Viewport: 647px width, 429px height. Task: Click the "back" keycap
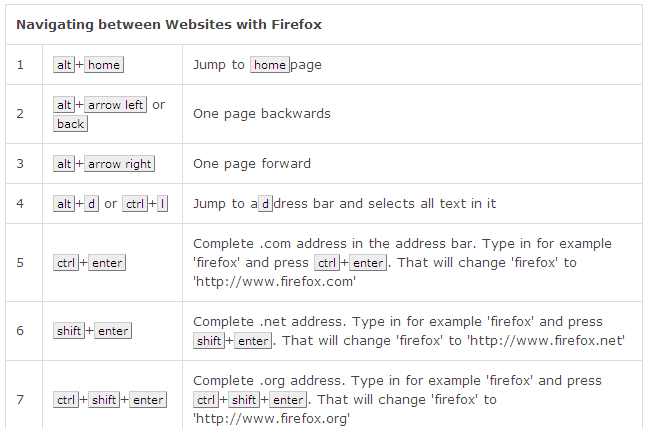[70, 124]
